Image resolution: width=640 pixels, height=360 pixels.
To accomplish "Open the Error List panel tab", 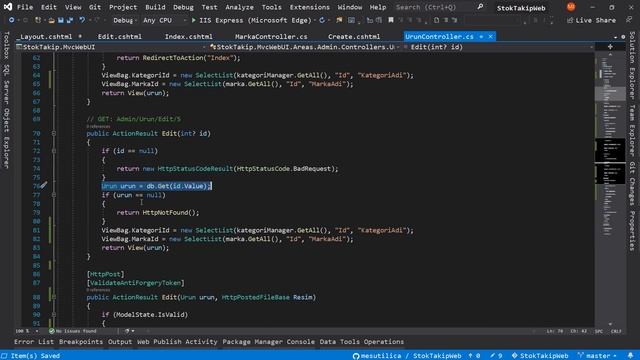I will tap(34, 342).
